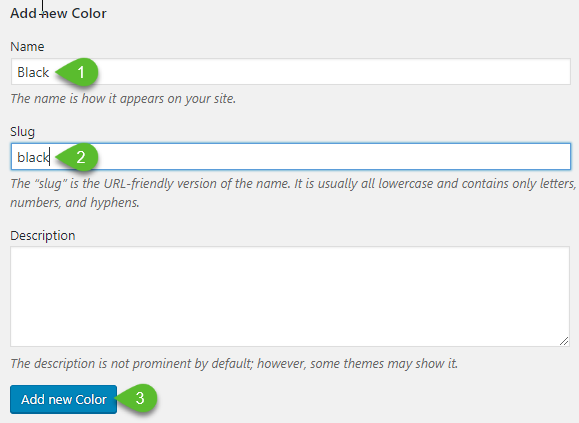Place cursor after black in Slug field
This screenshot has width=579, height=423.
(49, 157)
